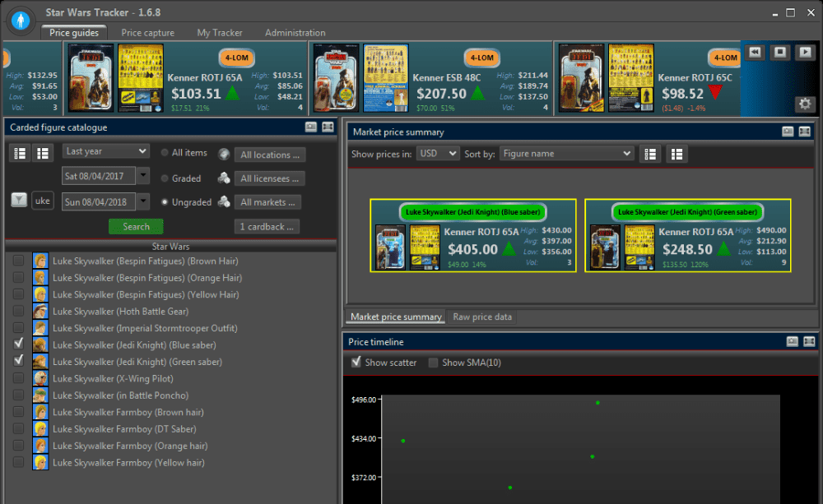Select Luke Skywalker Farmboy (Yellow hair) row text

128,463
